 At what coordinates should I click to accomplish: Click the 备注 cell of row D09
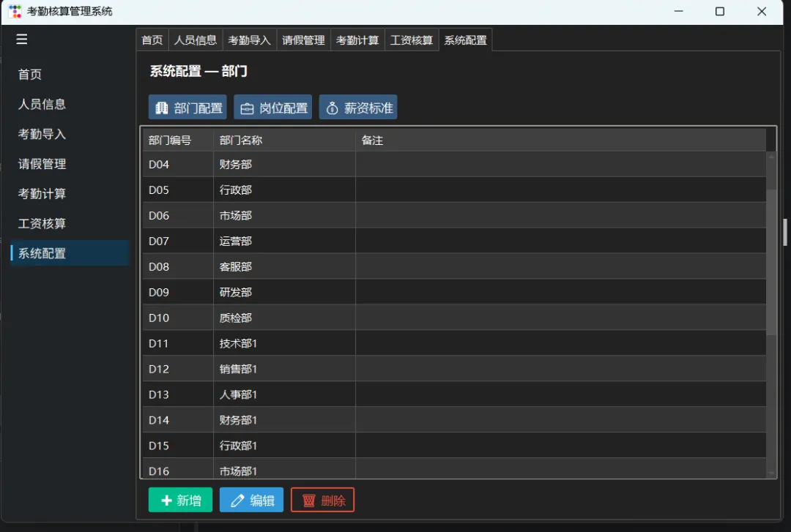(561, 293)
